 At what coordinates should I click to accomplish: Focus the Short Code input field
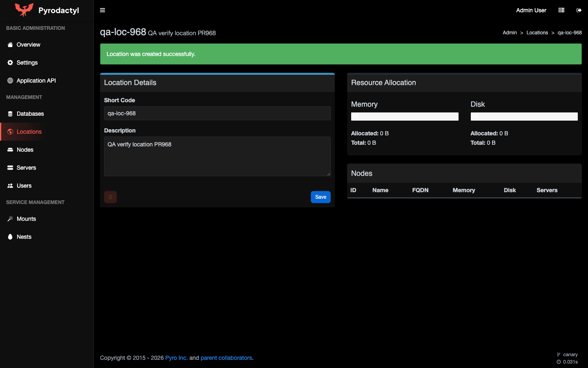coord(217,113)
